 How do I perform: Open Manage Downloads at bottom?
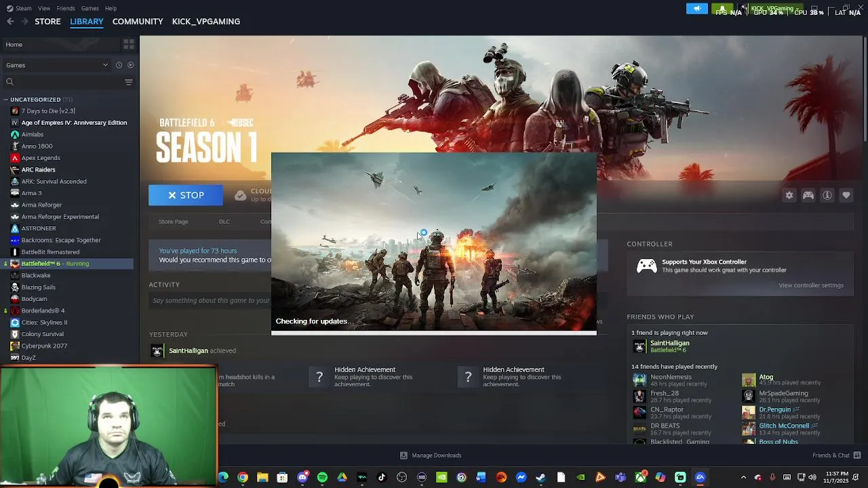431,455
